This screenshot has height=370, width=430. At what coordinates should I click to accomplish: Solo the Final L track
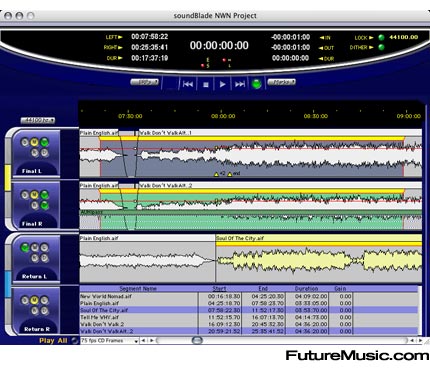25,143
